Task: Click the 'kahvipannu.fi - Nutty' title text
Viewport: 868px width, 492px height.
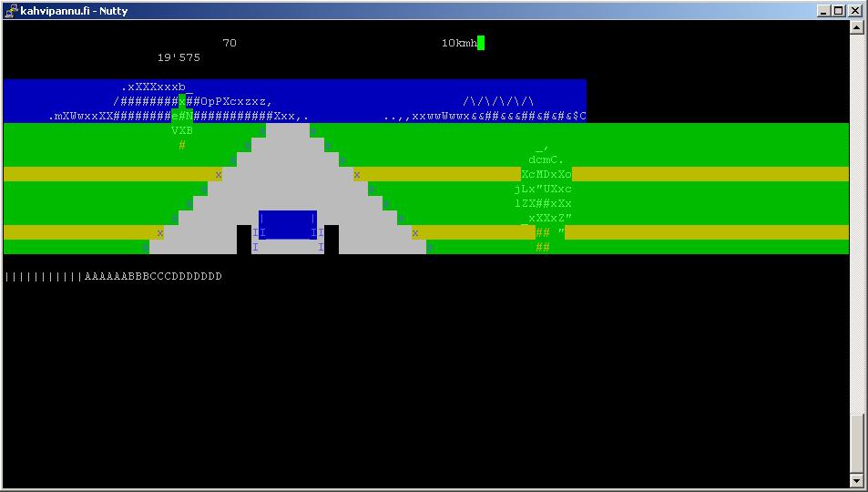Action: [x=74, y=11]
